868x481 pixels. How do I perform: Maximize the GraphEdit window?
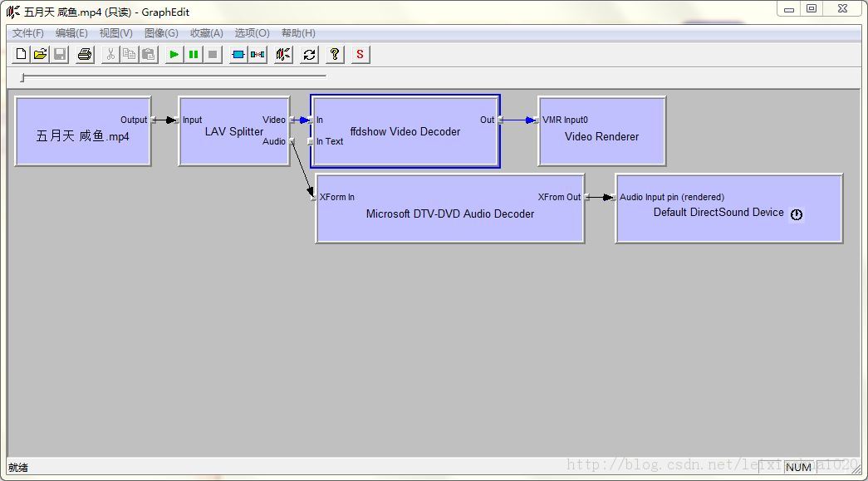pos(812,9)
